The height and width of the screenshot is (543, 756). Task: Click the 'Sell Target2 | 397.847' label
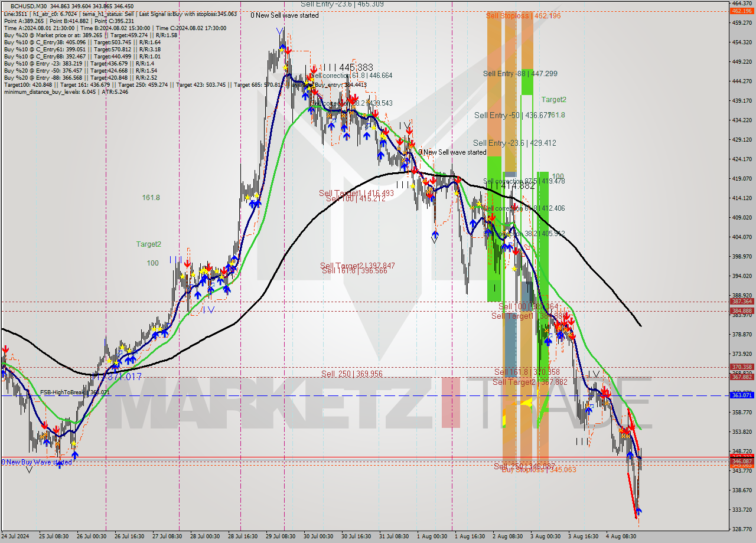(x=357, y=266)
